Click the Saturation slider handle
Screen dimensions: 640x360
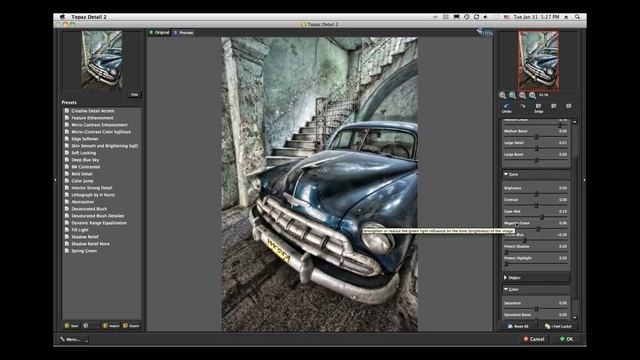click(536, 309)
